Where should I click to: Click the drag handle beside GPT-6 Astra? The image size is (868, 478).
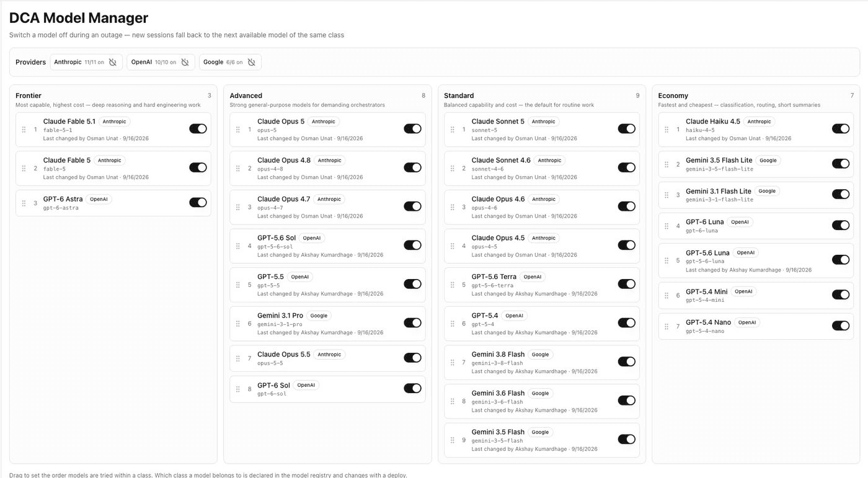tap(24, 203)
